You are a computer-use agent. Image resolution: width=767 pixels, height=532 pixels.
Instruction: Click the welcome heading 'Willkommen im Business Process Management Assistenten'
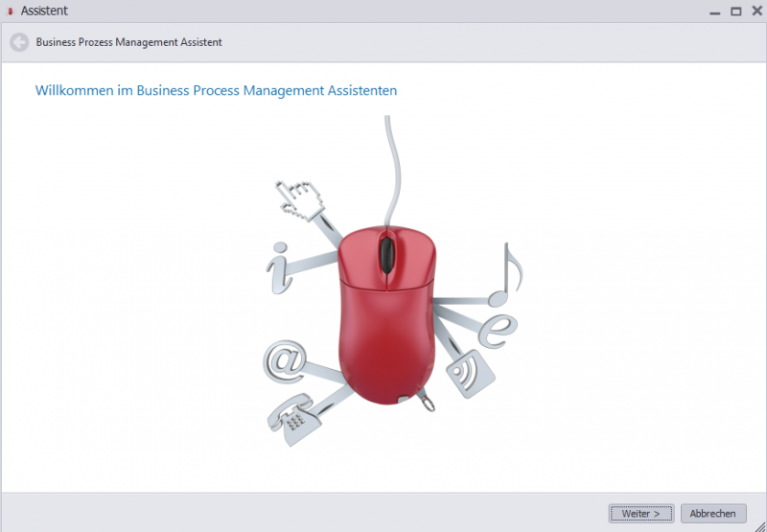tap(217, 90)
